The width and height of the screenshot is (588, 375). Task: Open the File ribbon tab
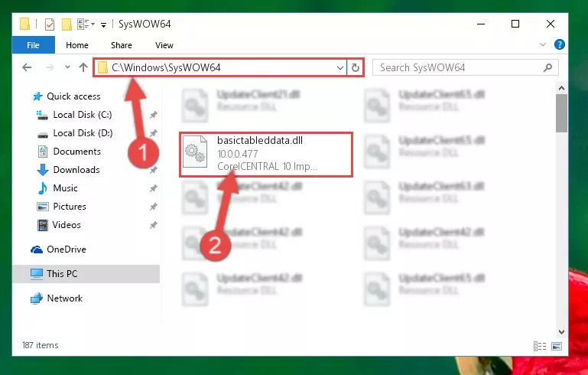[34, 45]
